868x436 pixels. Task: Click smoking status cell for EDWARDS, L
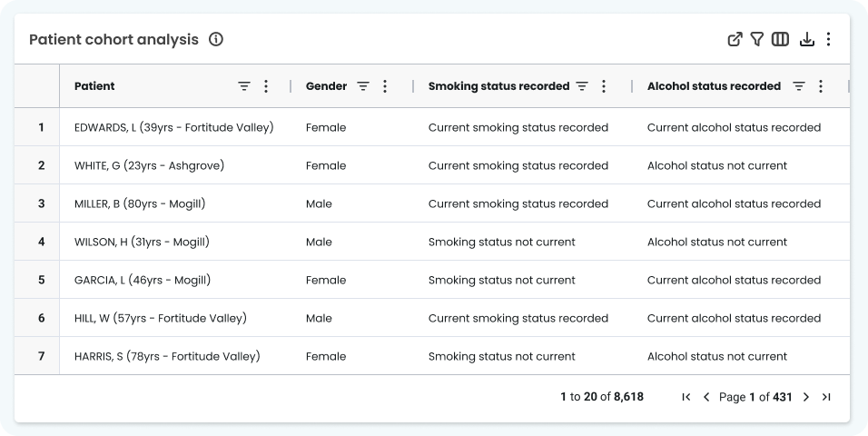coord(518,127)
